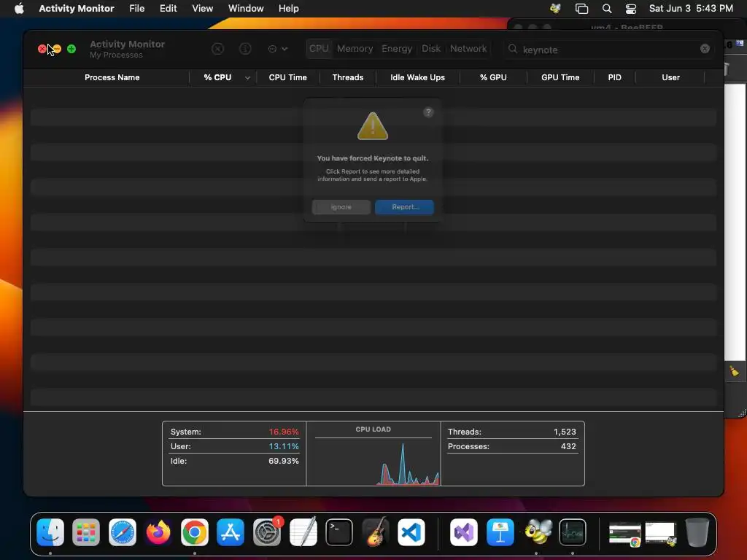
Task: Sort by Idle Wake Ups column
Action: [x=418, y=77]
